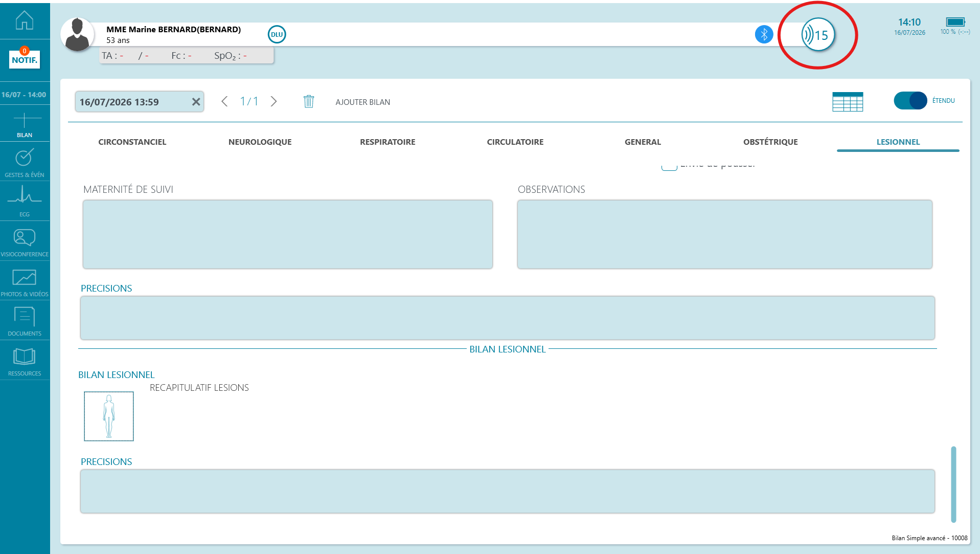Open the Ressources book icon
This screenshot has width=980, height=554.
point(25,362)
